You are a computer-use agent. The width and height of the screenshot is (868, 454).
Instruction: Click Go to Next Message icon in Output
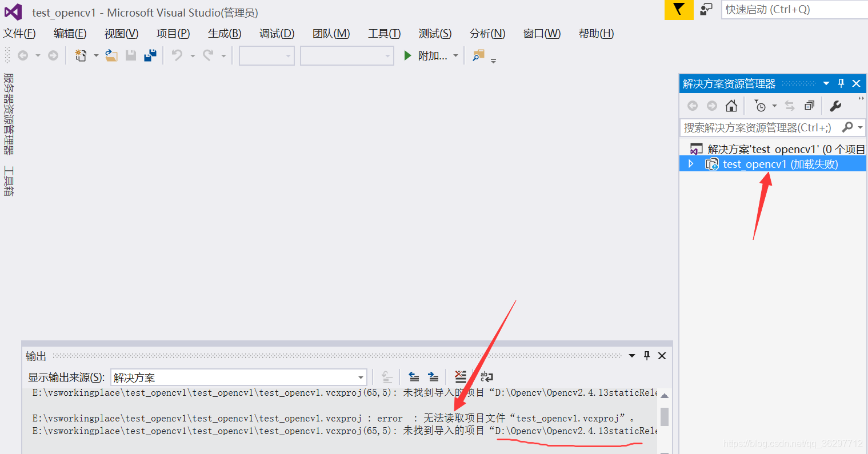tap(433, 377)
